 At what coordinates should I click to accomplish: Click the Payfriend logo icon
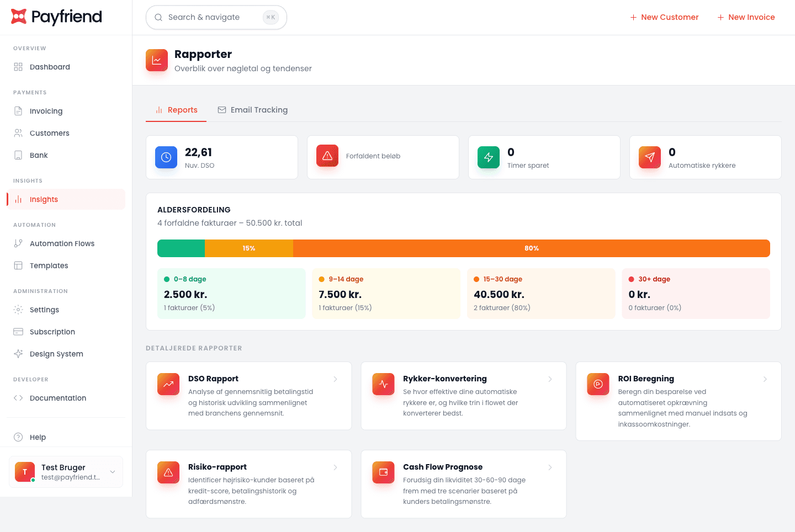[x=18, y=17]
